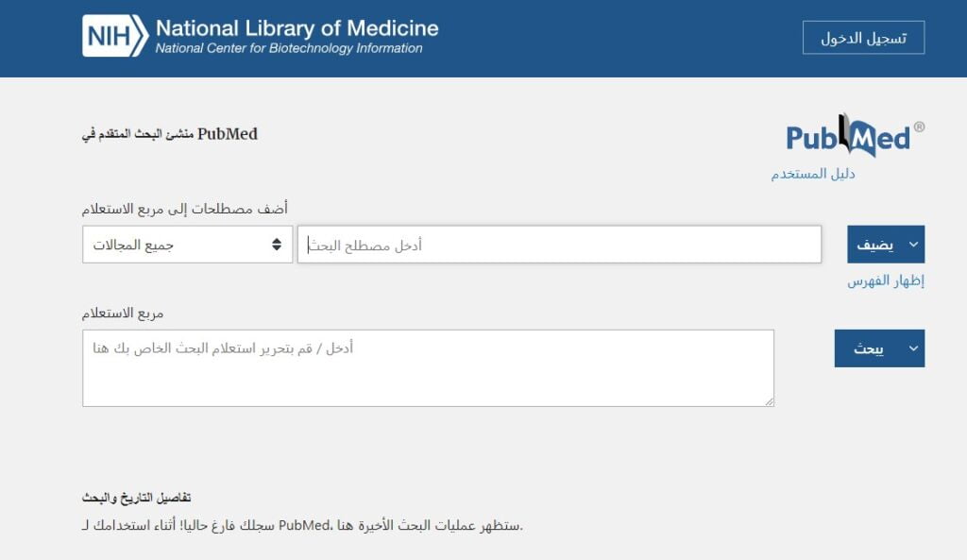Click the PubMed logo
Viewport: 967px width, 560px height.
(x=848, y=137)
